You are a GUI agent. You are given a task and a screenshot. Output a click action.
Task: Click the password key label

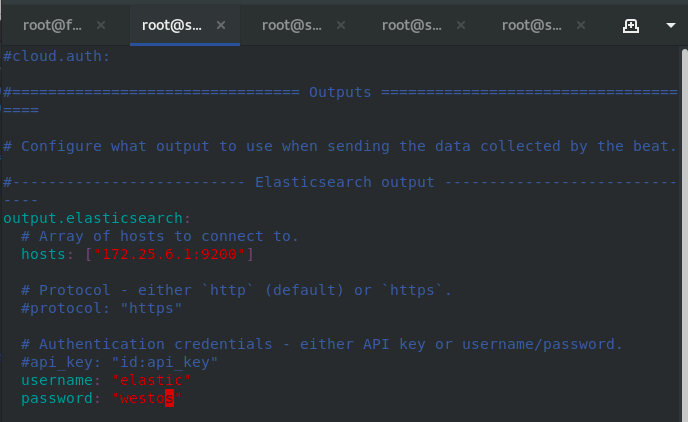tap(57, 398)
